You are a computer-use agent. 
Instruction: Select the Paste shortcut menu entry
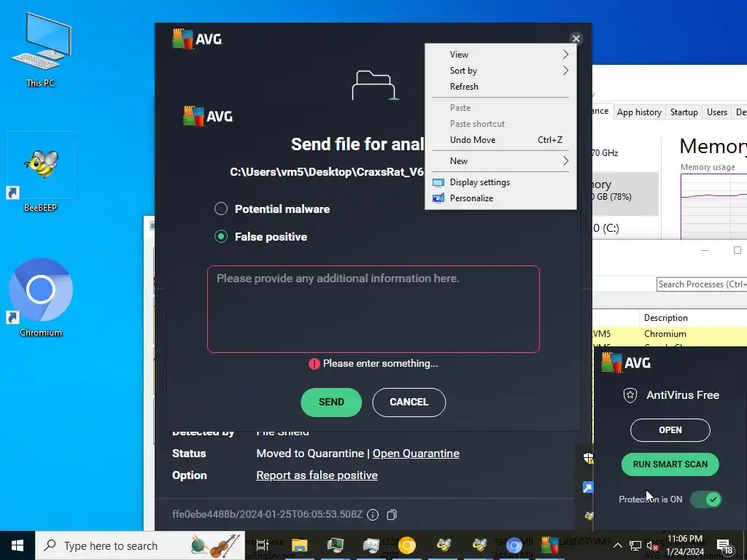[x=500, y=124]
